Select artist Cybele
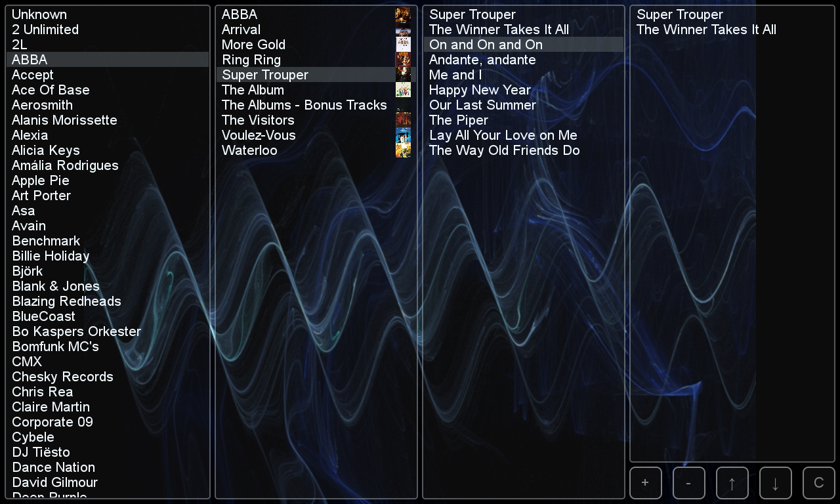The image size is (840, 504). click(x=108, y=437)
